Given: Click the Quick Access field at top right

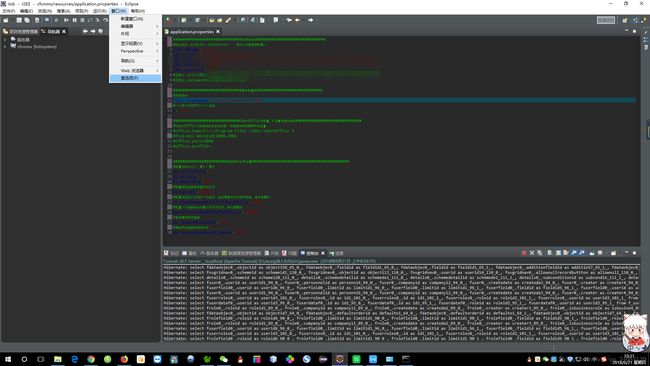Looking at the screenshot, I should click(606, 20).
